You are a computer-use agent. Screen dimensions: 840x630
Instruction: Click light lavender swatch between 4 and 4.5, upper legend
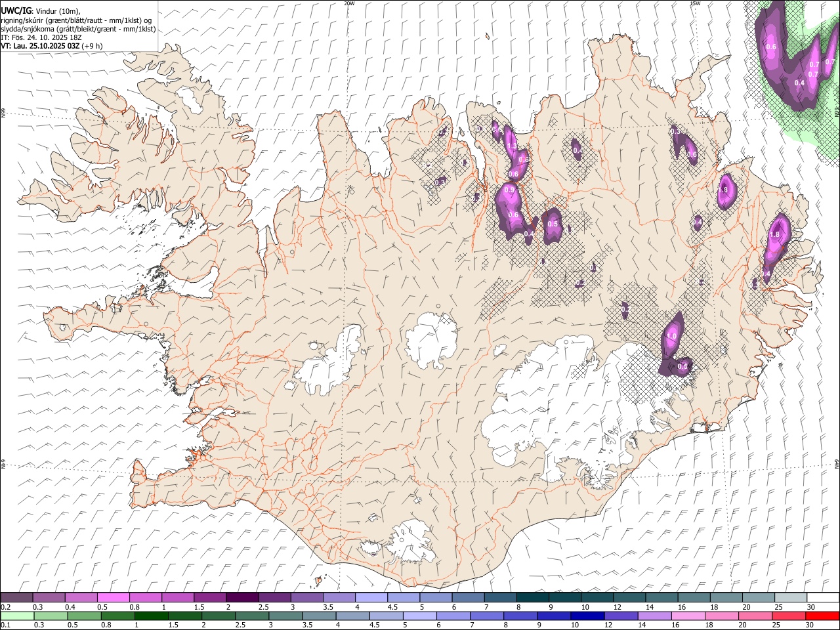[371, 597]
